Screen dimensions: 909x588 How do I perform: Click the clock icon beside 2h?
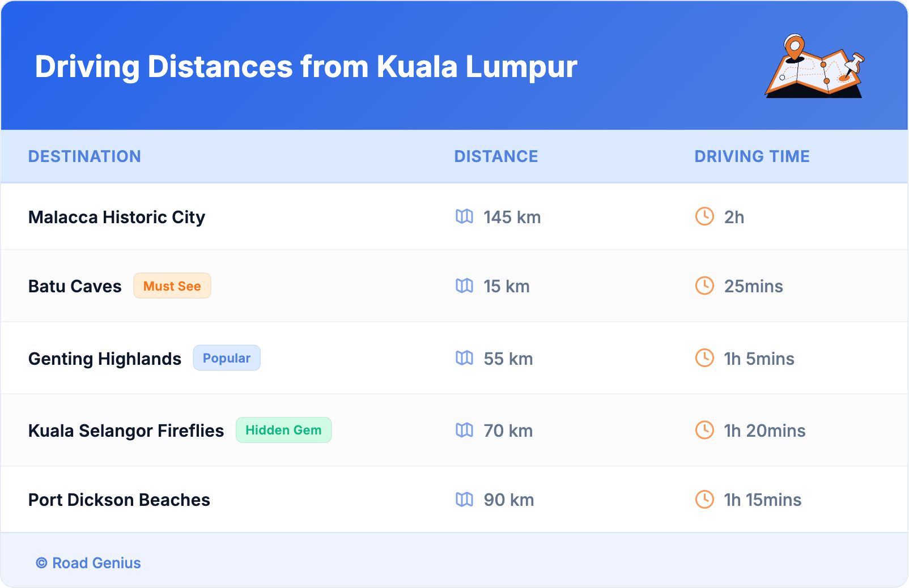[704, 216]
